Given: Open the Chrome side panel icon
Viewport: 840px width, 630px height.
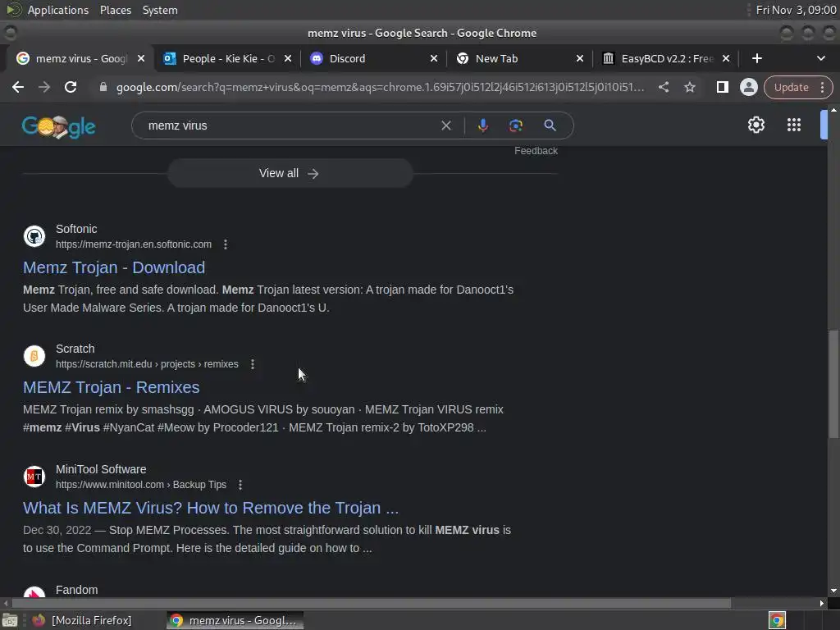Looking at the screenshot, I should pos(722,87).
